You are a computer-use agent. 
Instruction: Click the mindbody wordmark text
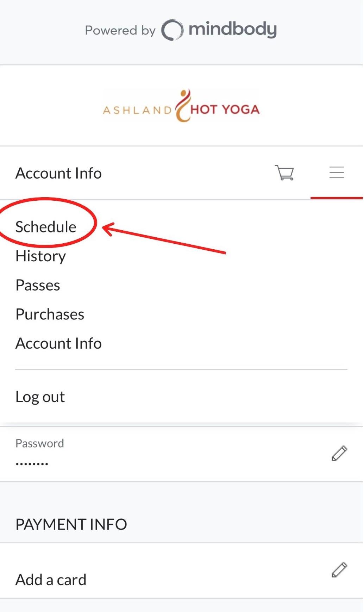[x=233, y=30]
